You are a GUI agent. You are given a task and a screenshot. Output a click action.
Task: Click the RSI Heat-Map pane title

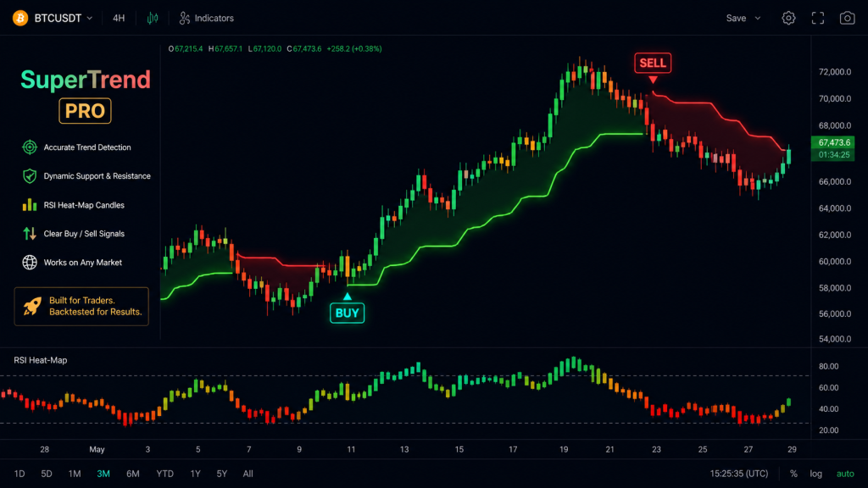point(41,360)
